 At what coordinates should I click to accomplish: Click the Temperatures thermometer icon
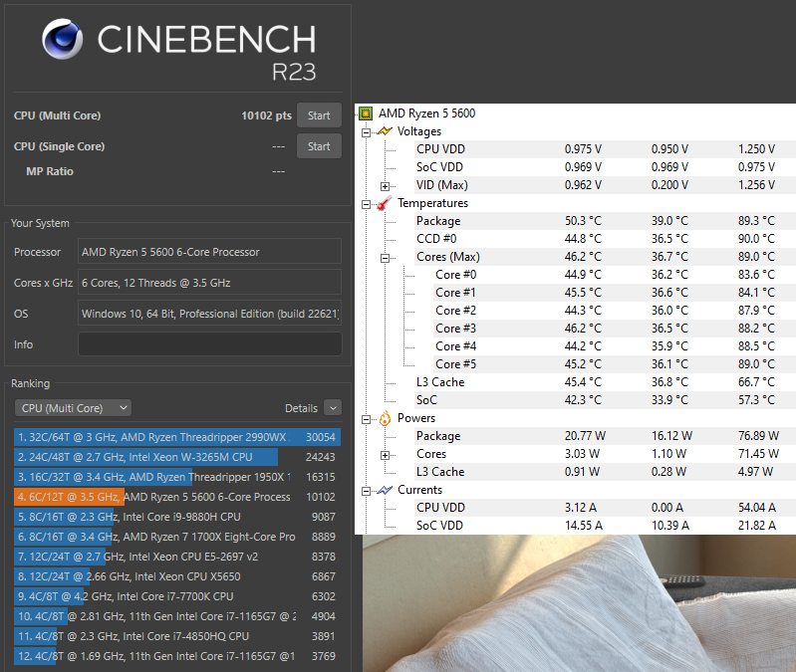click(x=385, y=203)
